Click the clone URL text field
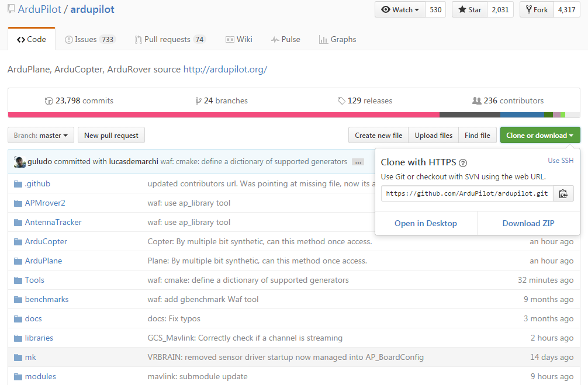Viewport: 588px width, 385px height. point(467,194)
